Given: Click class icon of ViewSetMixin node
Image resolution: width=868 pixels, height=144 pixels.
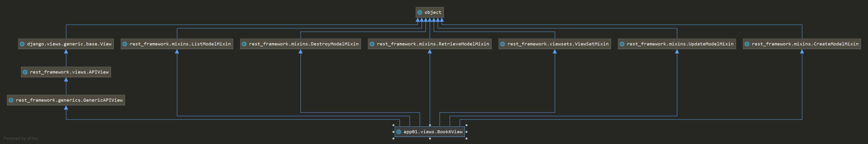Looking at the screenshot, I should coord(502,44).
